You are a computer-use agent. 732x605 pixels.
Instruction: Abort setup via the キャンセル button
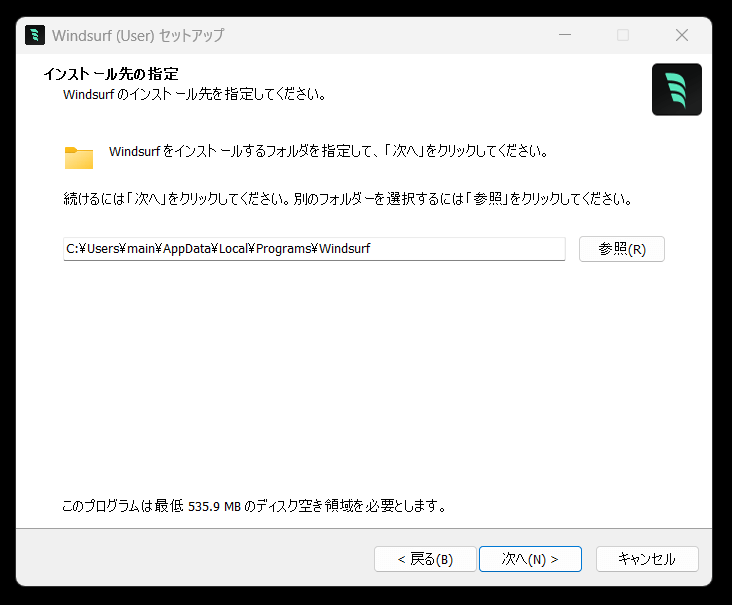647,559
